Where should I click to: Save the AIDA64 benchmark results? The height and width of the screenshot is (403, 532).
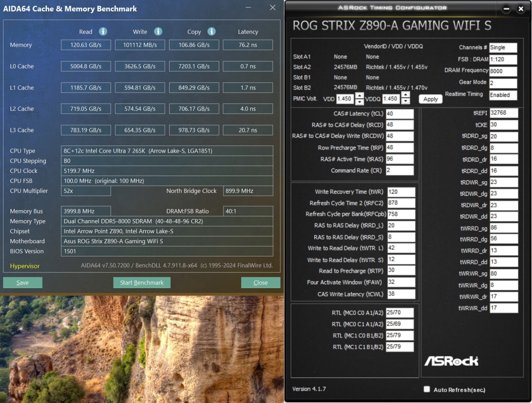pos(23,283)
